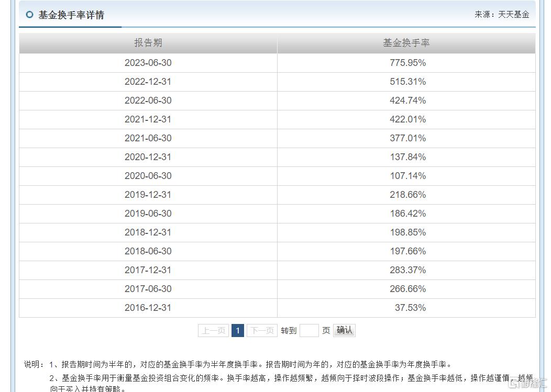Select the 2022-06-30 date cell
Viewport: 551px width, 392px height.
(x=148, y=100)
